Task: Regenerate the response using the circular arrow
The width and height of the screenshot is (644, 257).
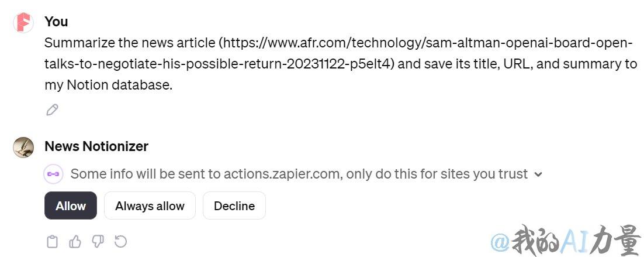Action: point(120,241)
